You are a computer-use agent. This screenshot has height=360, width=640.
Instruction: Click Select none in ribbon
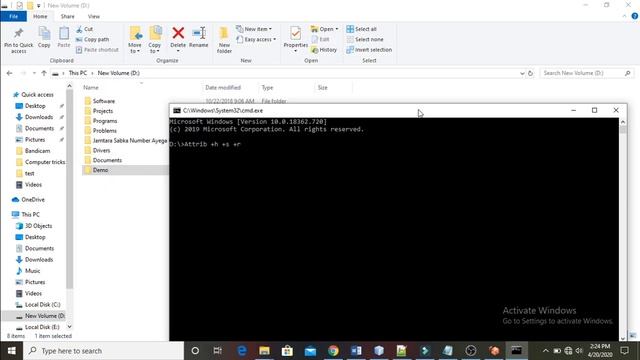[365, 40]
